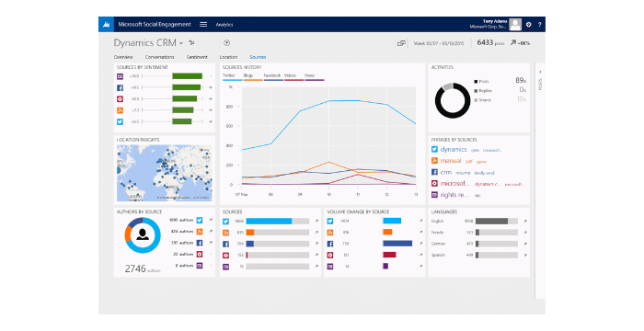Click the 'dynamics' phrase link
This screenshot has width=644, height=331.
[454, 150]
